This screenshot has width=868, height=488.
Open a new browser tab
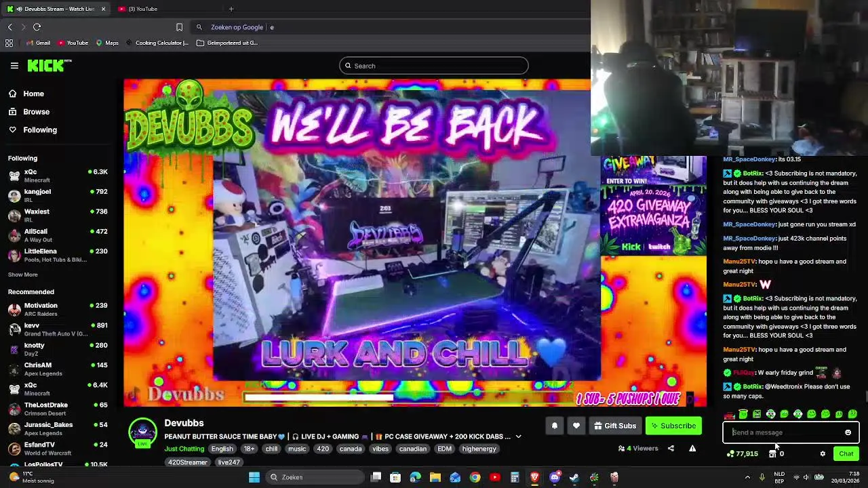point(231,9)
